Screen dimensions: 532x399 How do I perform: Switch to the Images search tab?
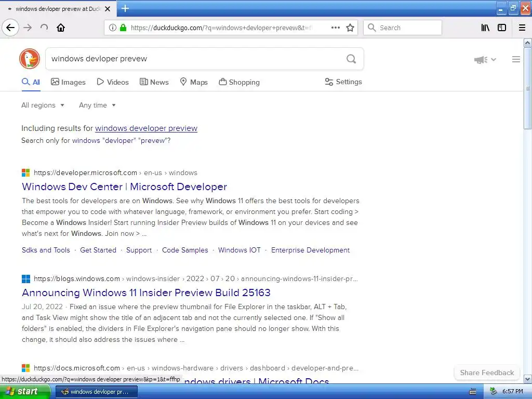(68, 82)
